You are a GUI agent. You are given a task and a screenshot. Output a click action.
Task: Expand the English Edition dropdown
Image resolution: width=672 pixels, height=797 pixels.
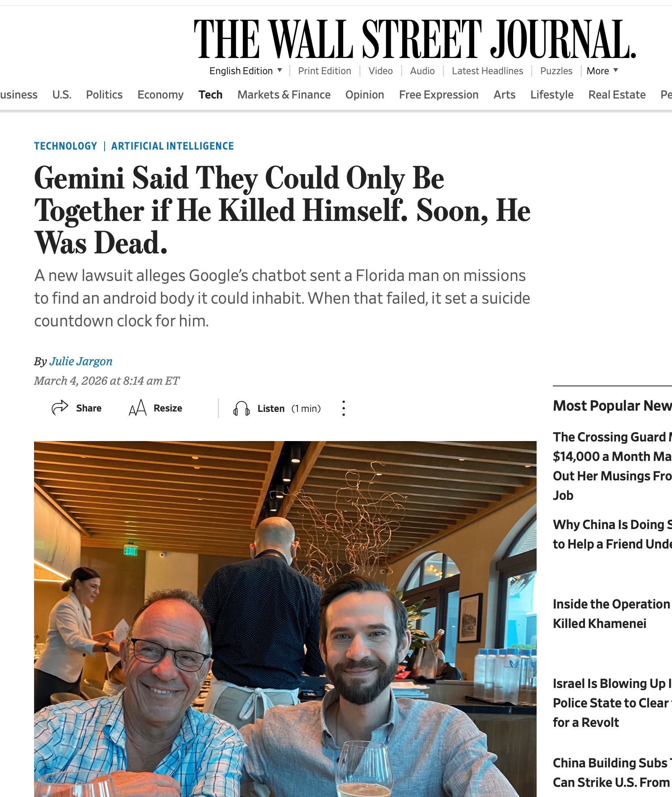(x=246, y=71)
